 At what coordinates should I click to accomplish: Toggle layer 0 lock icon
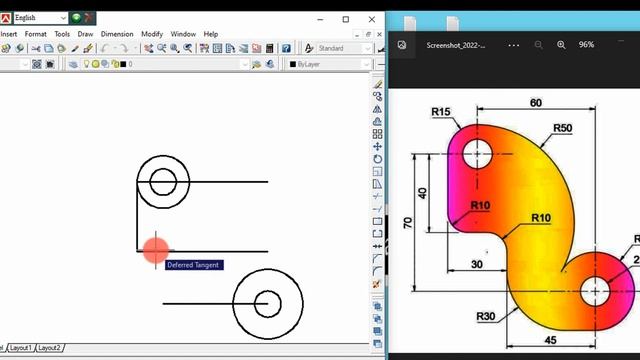point(115,64)
